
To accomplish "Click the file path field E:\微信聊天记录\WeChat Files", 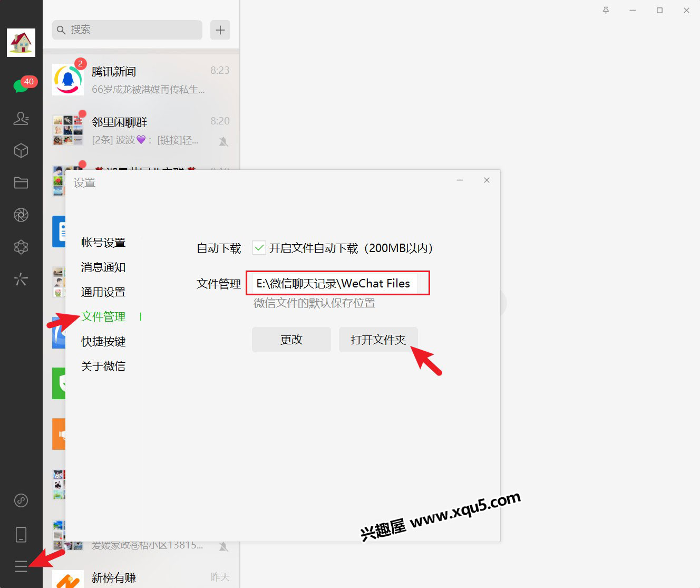I will tap(335, 284).
